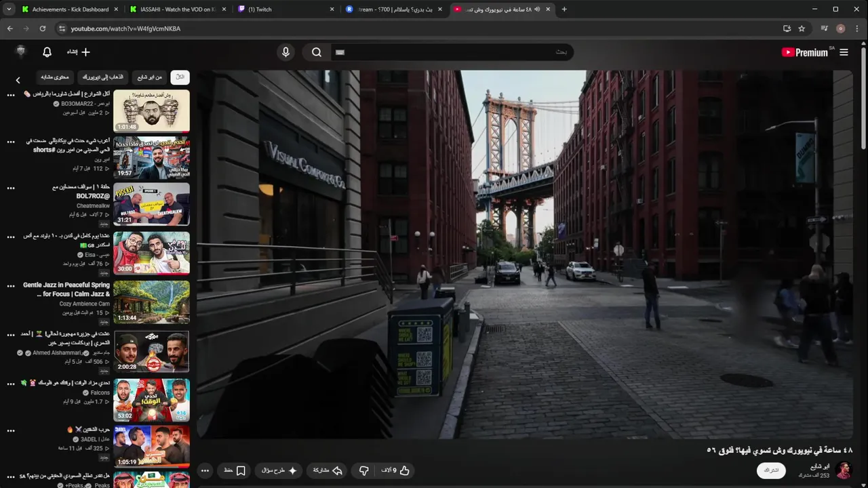Subscribe with the اشتراك button

(x=771, y=470)
